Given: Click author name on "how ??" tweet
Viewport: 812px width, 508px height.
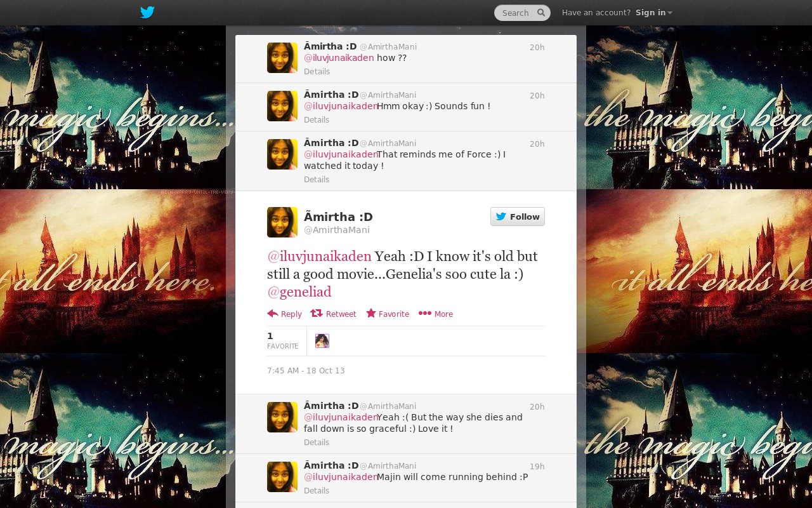Looking at the screenshot, I should [331, 46].
